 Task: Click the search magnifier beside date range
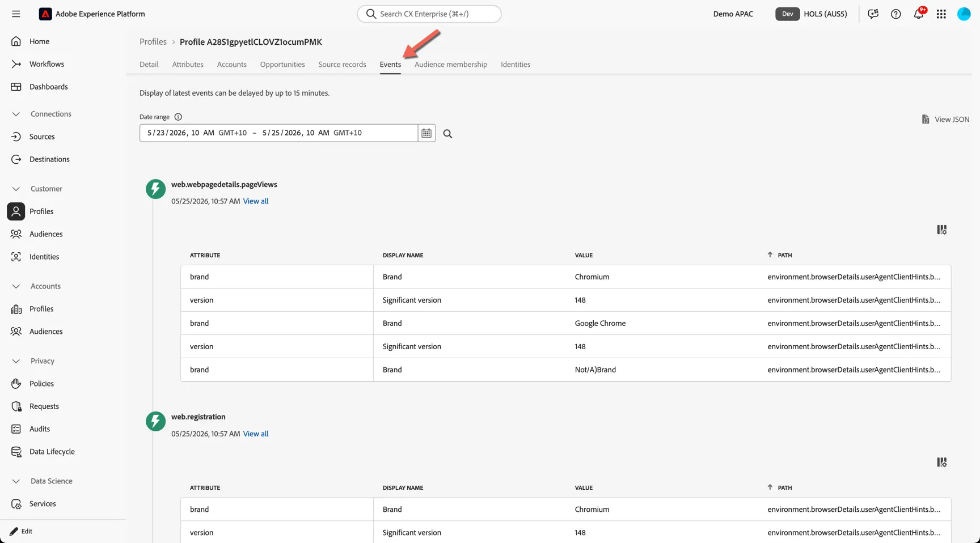(447, 134)
